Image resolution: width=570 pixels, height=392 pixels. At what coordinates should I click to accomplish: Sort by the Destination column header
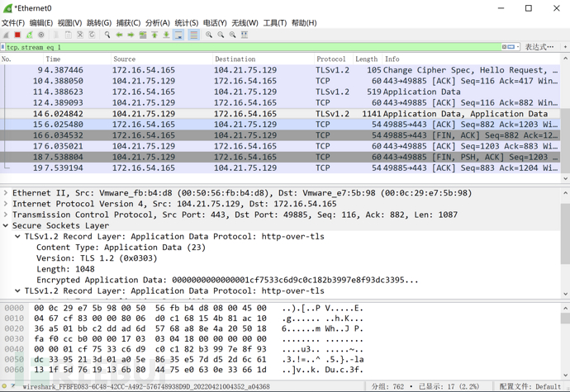264,59
